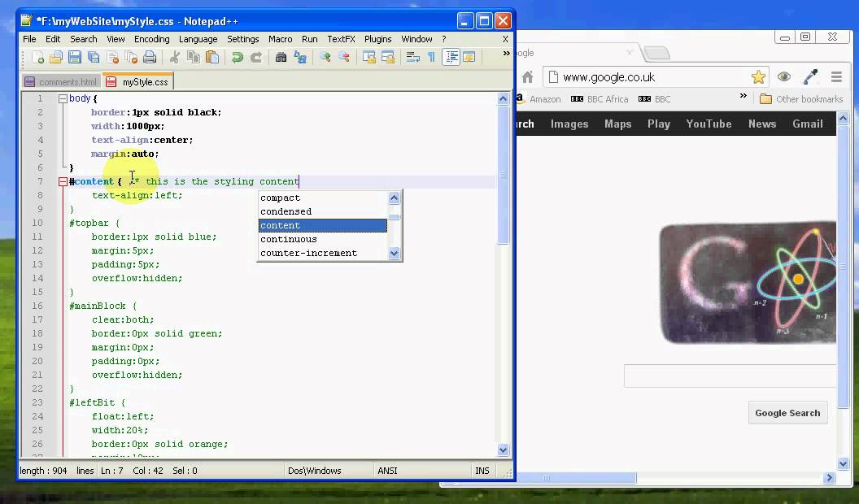This screenshot has width=859, height=504.
Task: Click the Redo arrow icon
Action: click(x=256, y=58)
